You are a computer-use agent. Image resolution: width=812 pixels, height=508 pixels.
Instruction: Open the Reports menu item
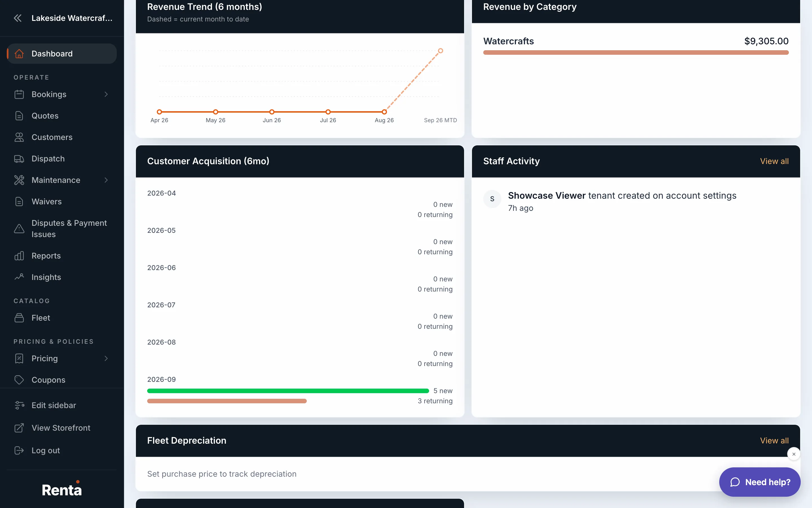click(62, 256)
